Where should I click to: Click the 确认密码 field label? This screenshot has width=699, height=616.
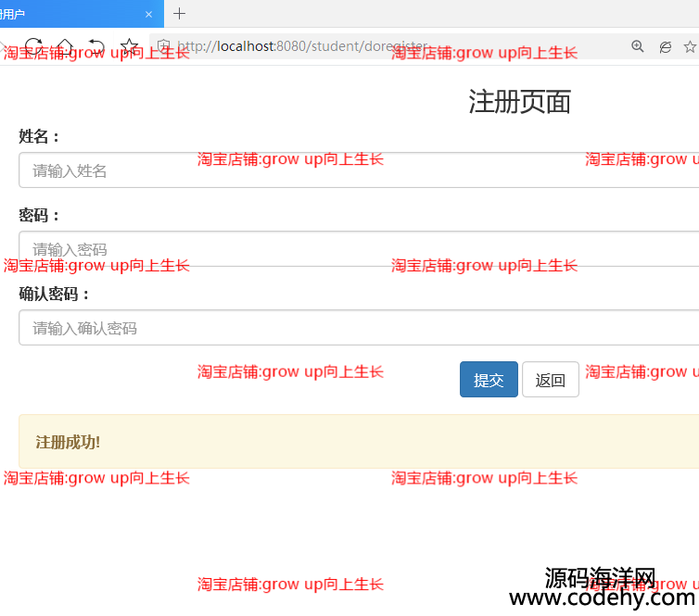pos(54,294)
